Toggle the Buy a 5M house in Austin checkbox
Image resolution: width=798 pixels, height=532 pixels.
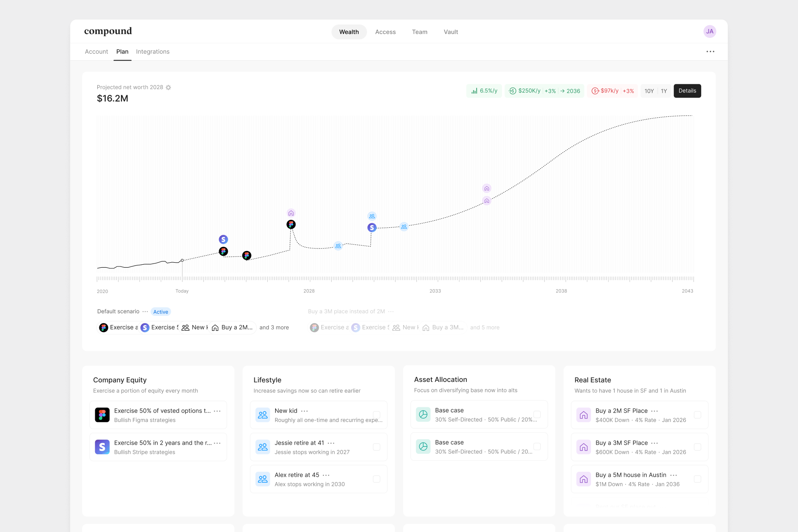(x=697, y=479)
